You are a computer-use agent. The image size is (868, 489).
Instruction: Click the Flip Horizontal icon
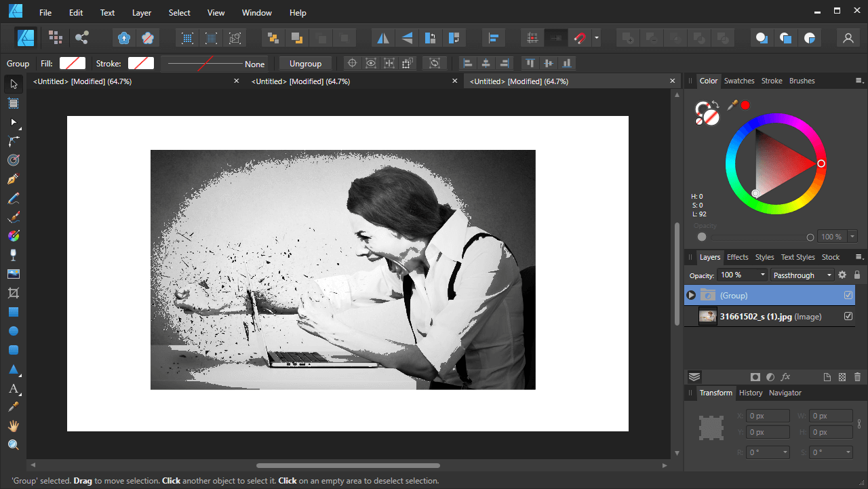click(x=383, y=38)
